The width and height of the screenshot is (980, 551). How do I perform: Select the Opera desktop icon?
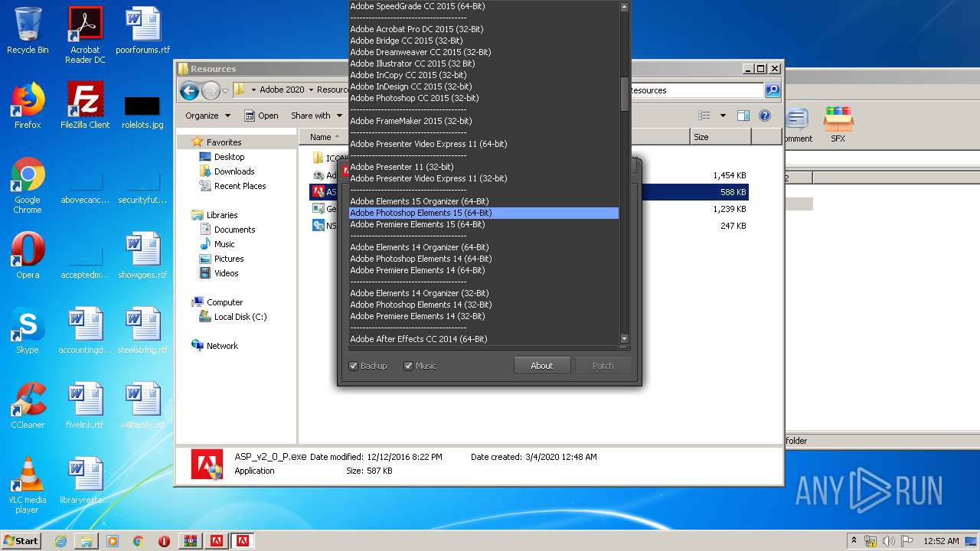pos(28,255)
